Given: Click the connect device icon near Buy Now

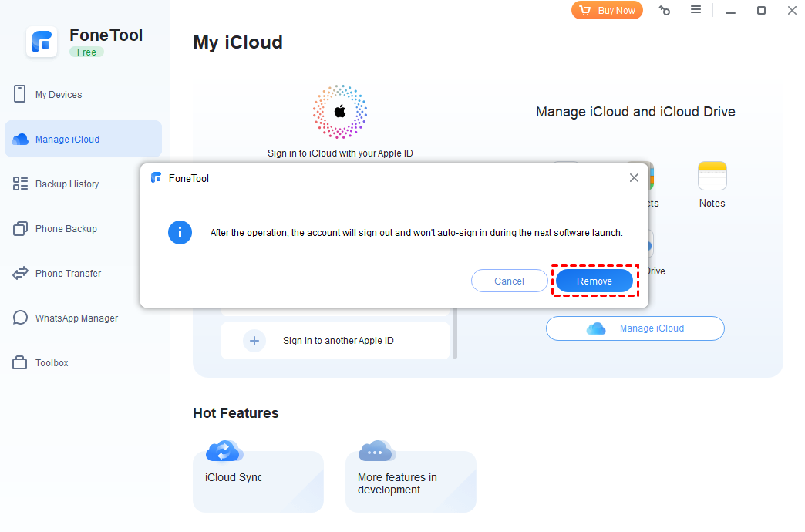Looking at the screenshot, I should [664, 10].
